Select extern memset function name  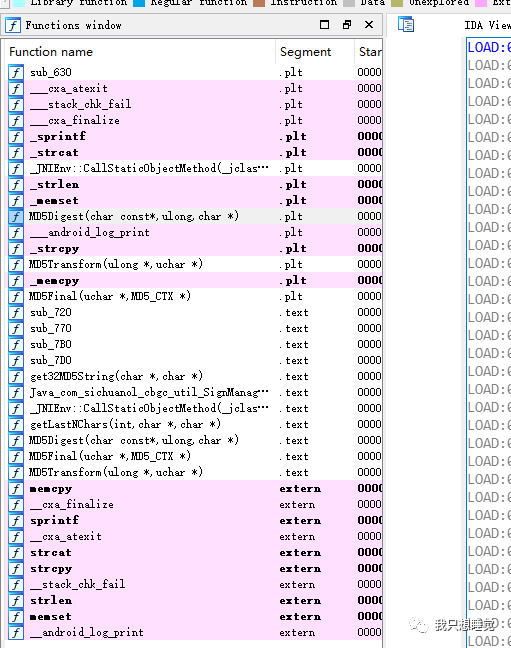click(x=50, y=617)
